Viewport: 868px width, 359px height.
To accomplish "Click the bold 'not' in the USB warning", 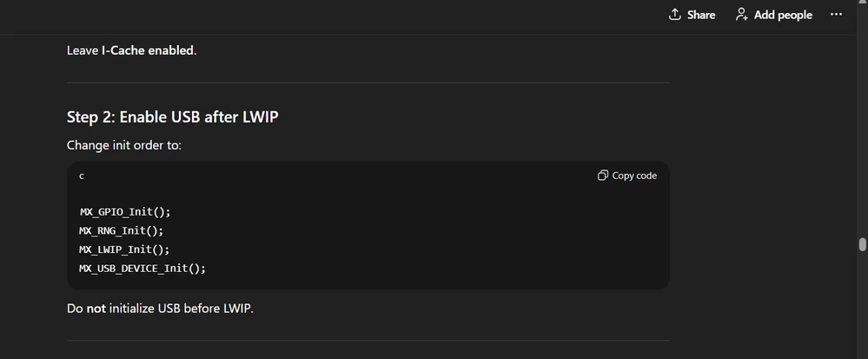I will (96, 309).
